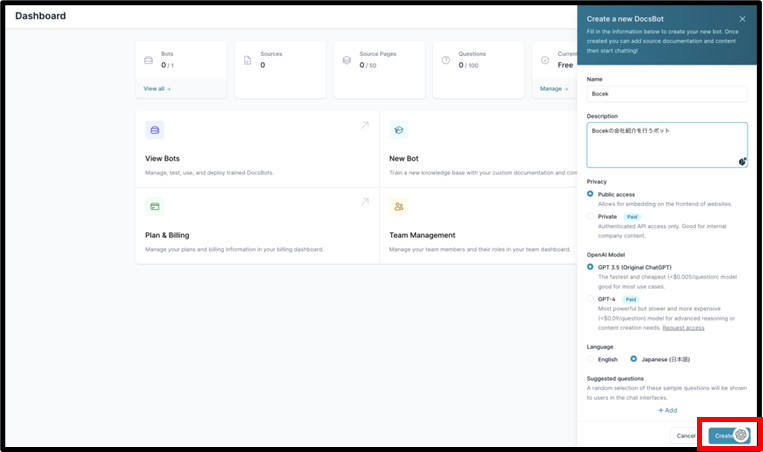763x452 pixels.
Task: Click the Suggested questions label
Action: [x=615, y=379]
